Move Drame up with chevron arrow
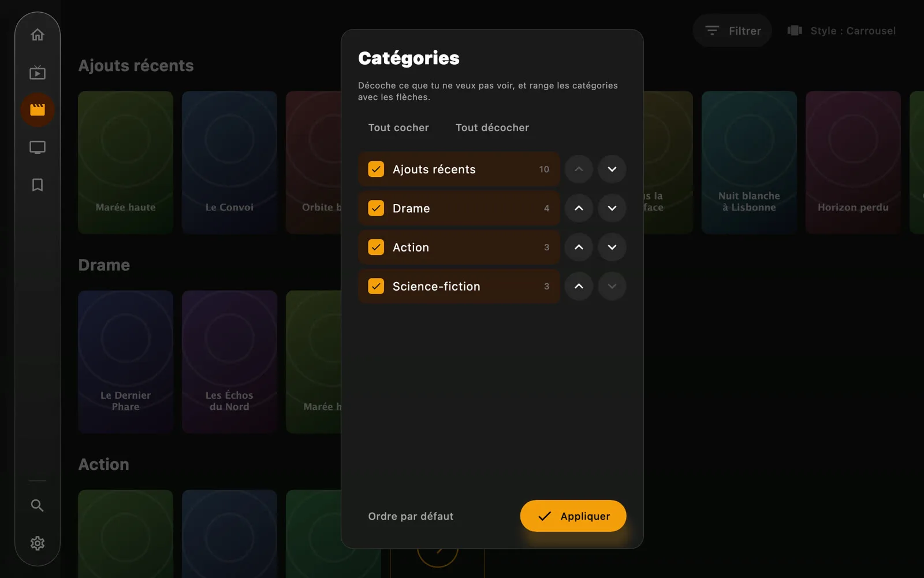The width and height of the screenshot is (924, 578). [x=579, y=208]
